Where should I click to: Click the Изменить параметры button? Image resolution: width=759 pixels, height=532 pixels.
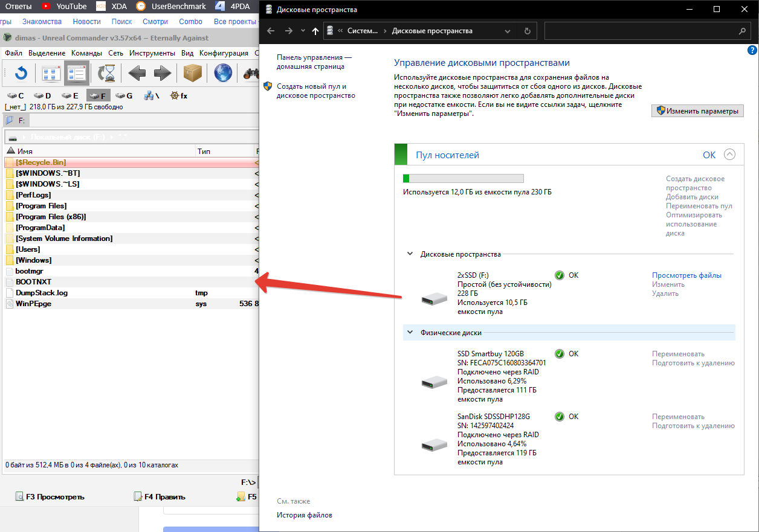click(697, 111)
